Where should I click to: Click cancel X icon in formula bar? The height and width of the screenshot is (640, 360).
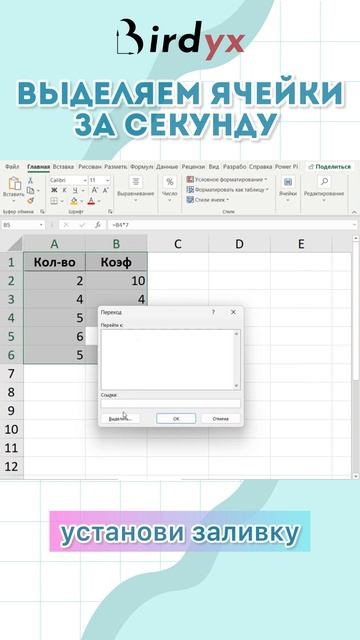click(x=67, y=225)
